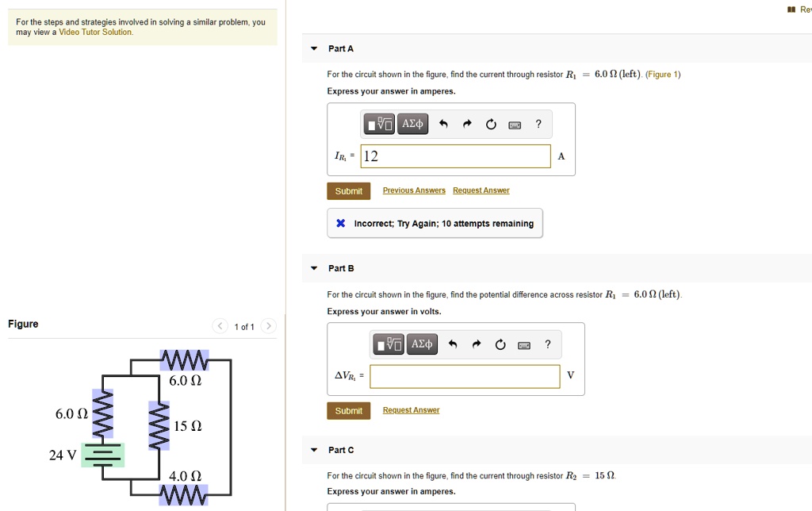Open keyboard shortcuts icon in Part A toolbar

[515, 124]
